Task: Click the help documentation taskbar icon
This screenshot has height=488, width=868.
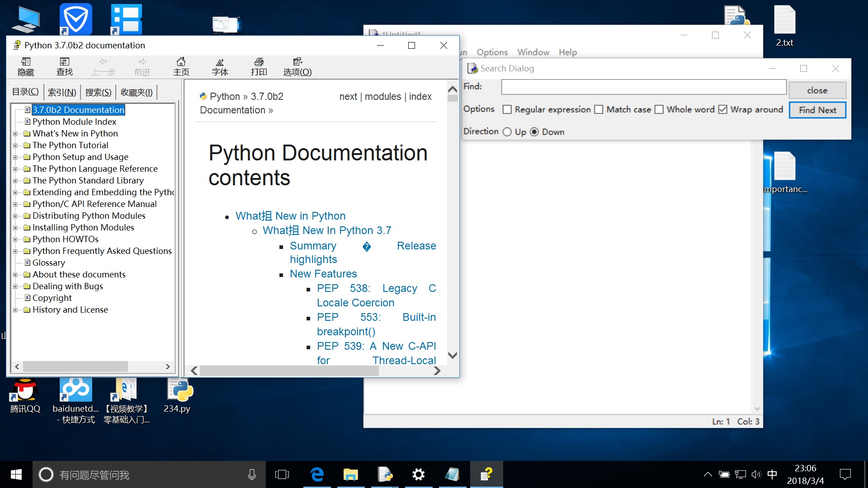Action: tap(486, 474)
